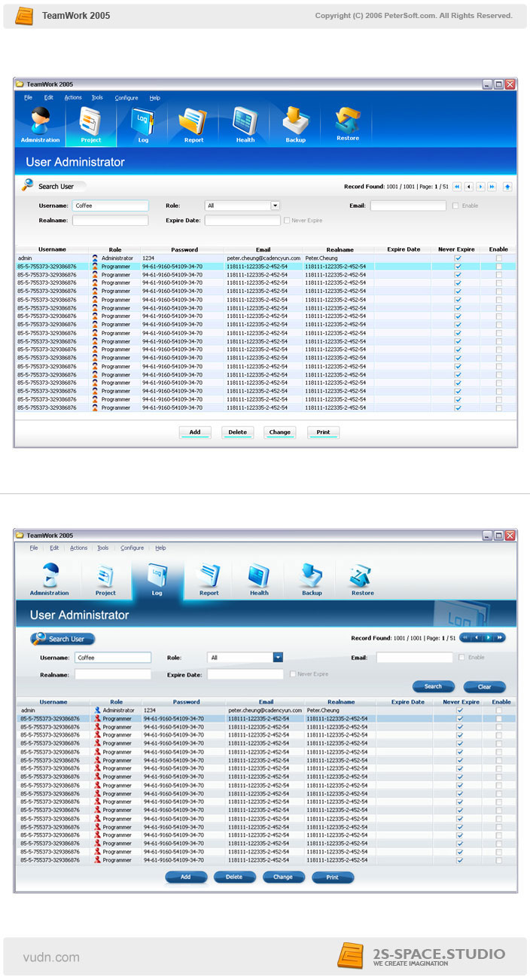This screenshot has height=980, width=530.
Task: Open the Backup icon in the bright-blue toolbar
Action: [x=296, y=124]
